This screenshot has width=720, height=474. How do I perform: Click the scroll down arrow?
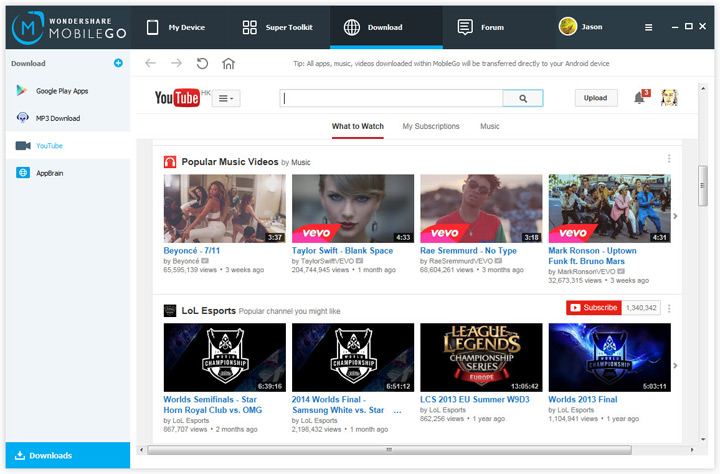point(703,440)
